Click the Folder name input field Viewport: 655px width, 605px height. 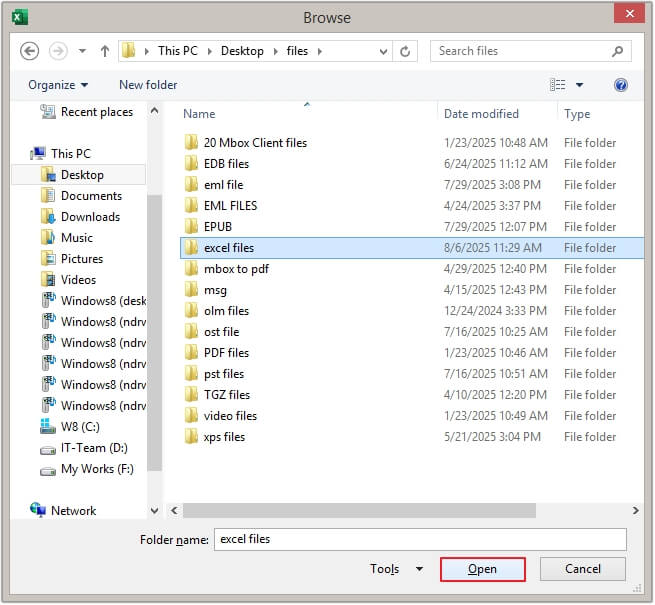(419, 539)
